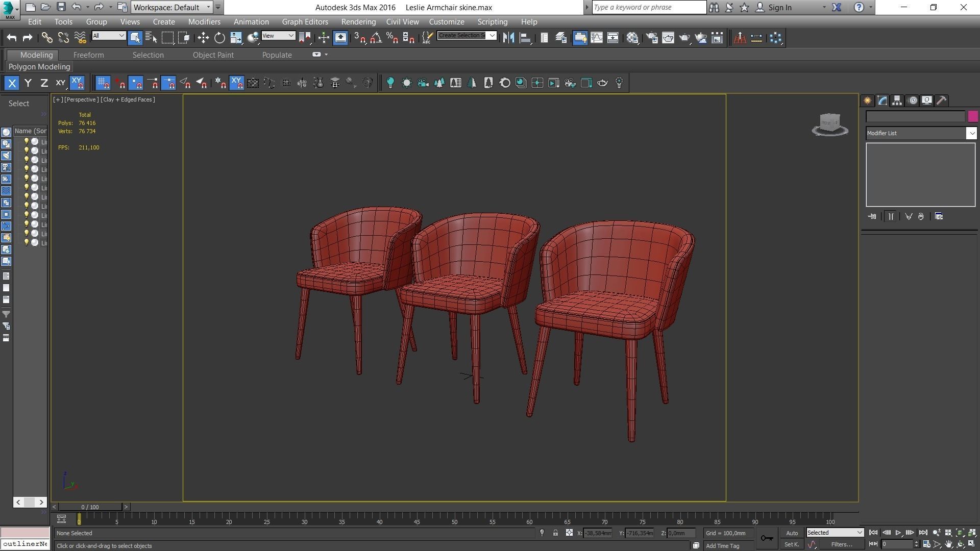This screenshot has width=980, height=551.
Task: Click the Mirror tool
Action: coord(508,38)
